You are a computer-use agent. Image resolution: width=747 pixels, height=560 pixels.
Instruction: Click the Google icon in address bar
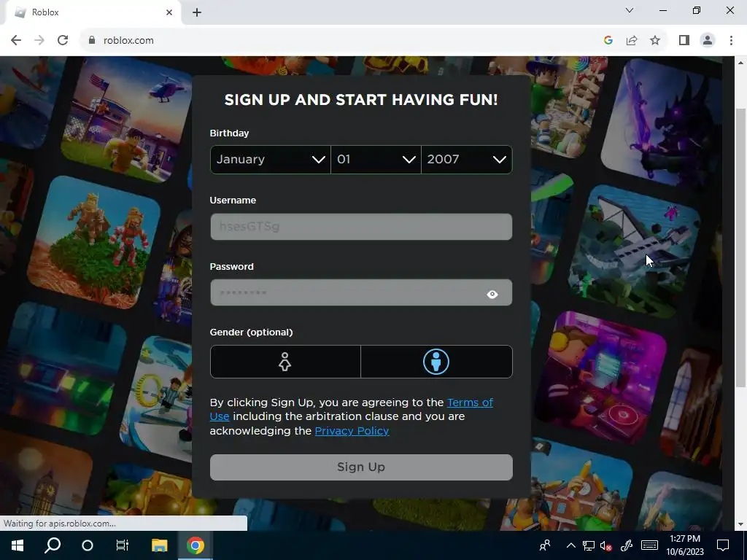click(608, 41)
